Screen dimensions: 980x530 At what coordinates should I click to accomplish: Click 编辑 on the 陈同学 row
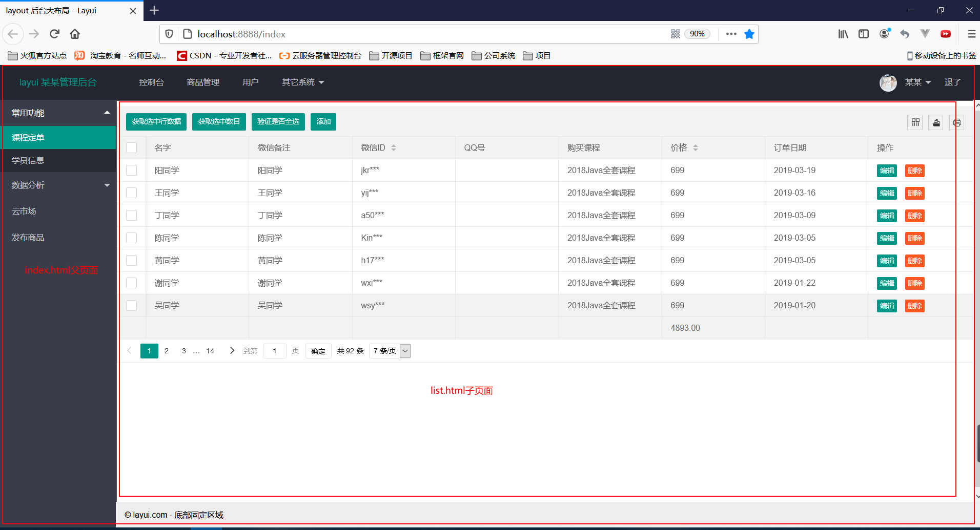point(886,238)
